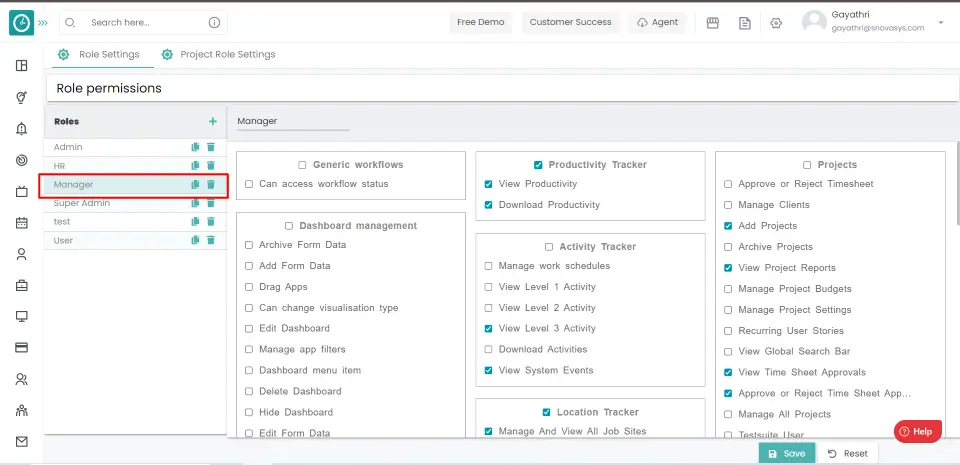Expand the sidebar with double chevron
Viewport: 960px width, 465px height.
43,22
